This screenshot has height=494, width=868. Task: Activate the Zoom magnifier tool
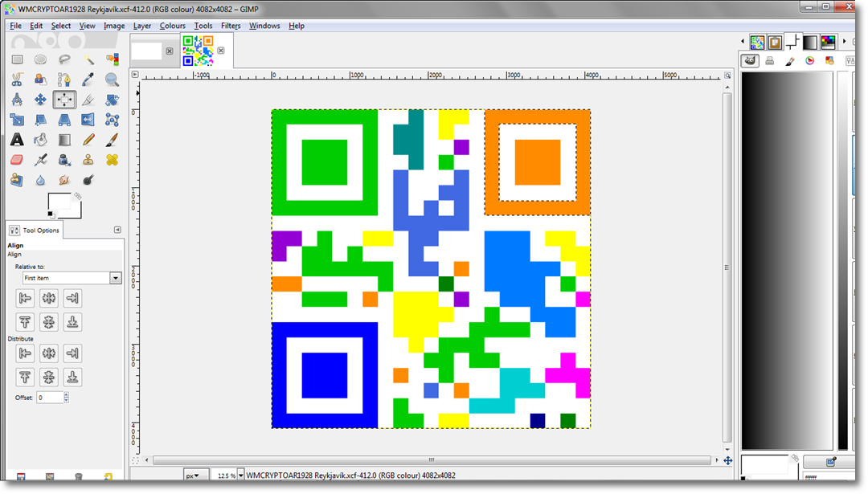tap(112, 80)
